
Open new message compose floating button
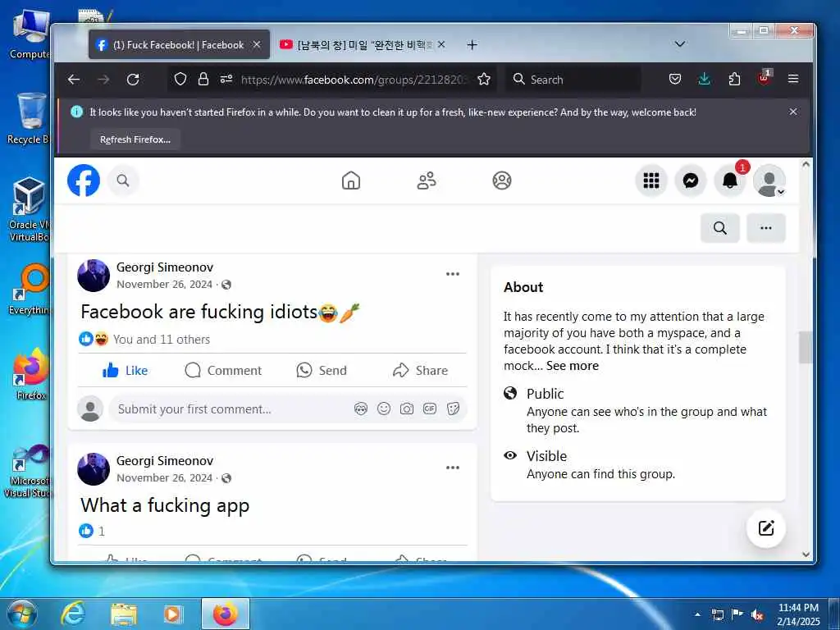click(766, 528)
